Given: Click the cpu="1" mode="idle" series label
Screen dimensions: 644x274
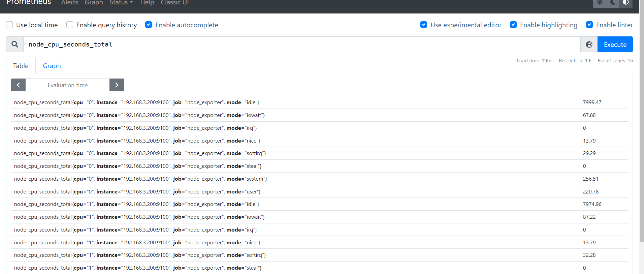Looking at the screenshot, I should [x=137, y=204].
